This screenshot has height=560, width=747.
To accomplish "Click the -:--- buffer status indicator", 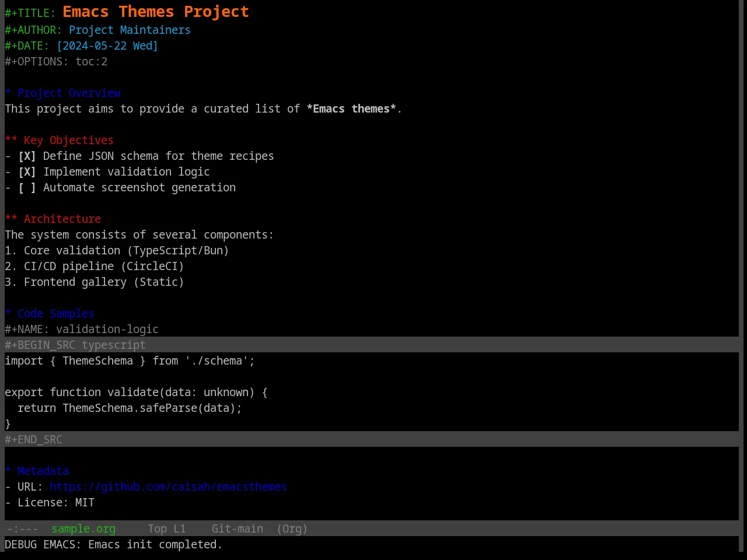I will [x=22, y=529].
